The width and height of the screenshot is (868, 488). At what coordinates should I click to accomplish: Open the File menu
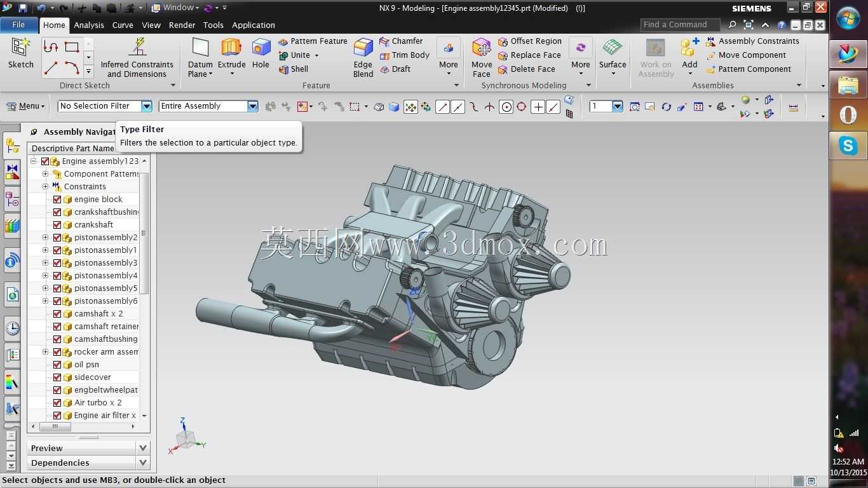[18, 25]
